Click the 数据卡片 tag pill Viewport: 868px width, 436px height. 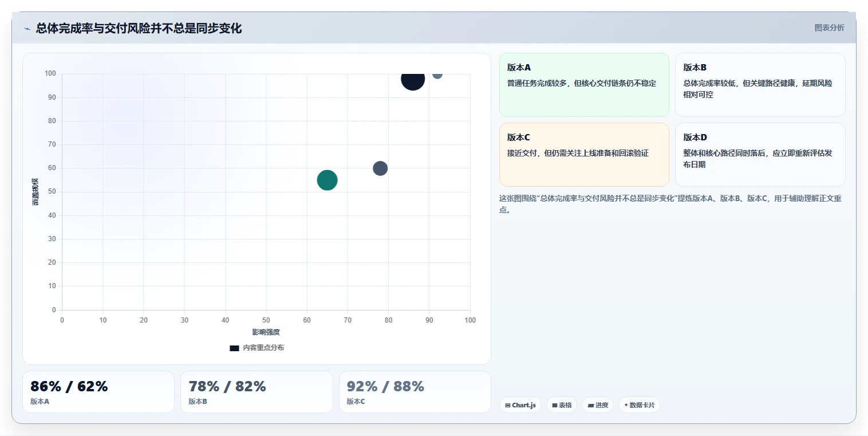coord(640,405)
